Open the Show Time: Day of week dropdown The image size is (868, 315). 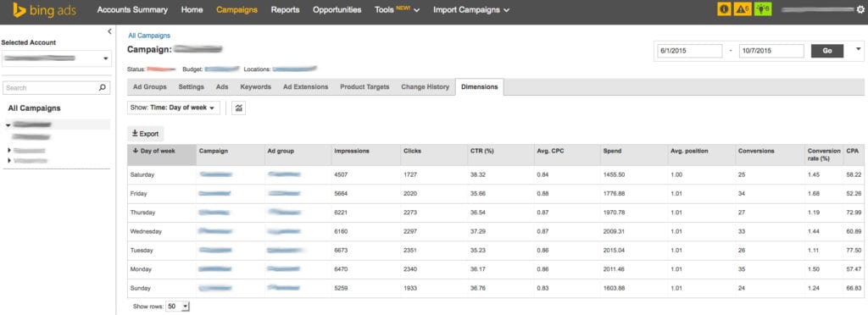coord(173,108)
